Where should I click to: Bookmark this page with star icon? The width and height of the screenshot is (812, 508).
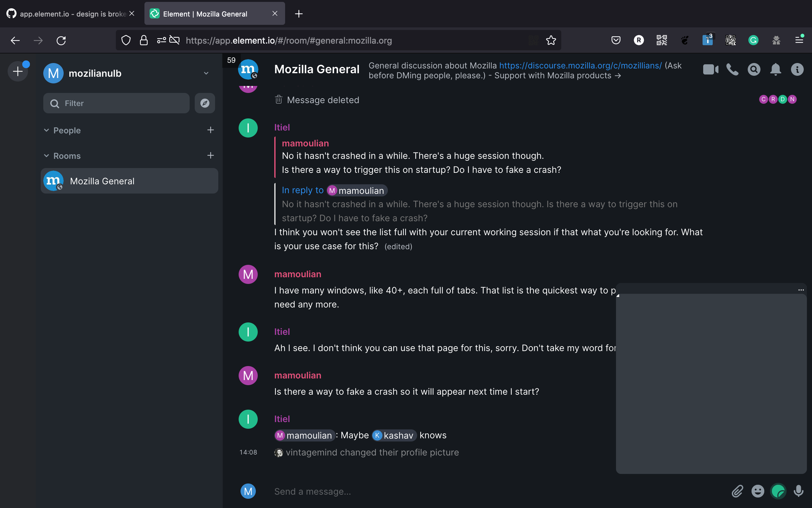click(551, 41)
